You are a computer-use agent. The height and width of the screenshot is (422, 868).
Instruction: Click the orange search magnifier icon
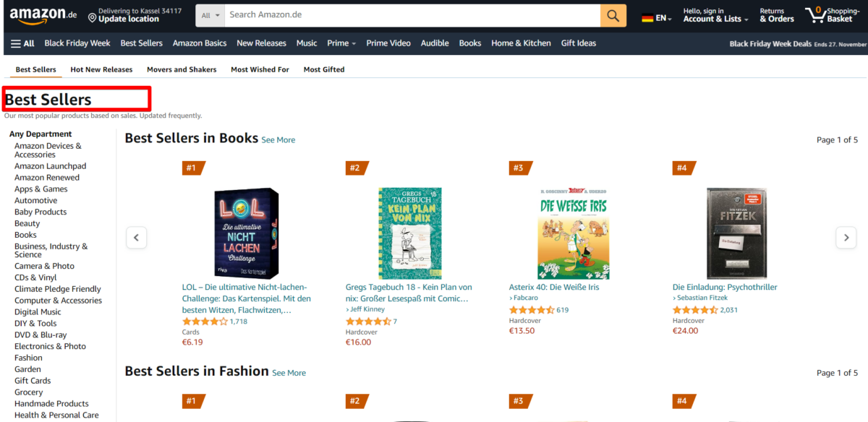click(x=612, y=14)
